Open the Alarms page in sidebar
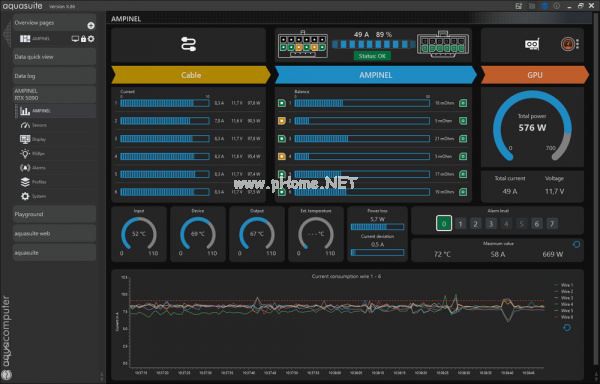Screen dimensions: 600x384 pyautogui.click(x=33, y=168)
